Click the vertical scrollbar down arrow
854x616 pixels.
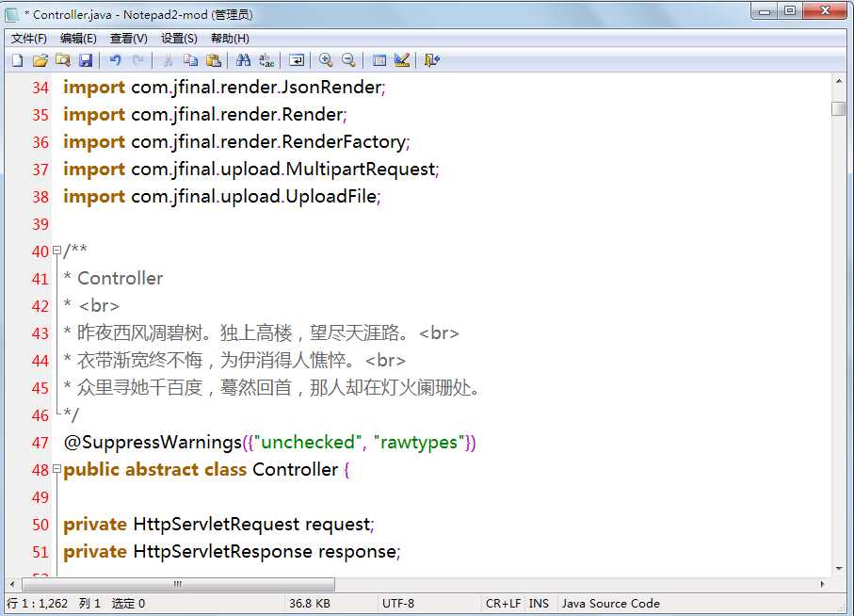click(839, 569)
